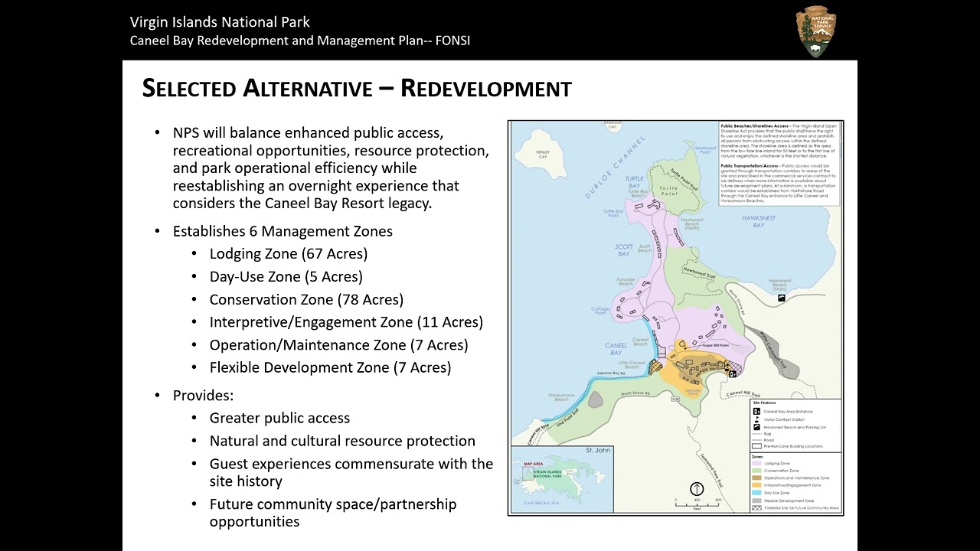Screen dimensions: 980x551
Task: Click the 'Day-Use Zone (5 Acres)' bullet
Action: coord(286,276)
